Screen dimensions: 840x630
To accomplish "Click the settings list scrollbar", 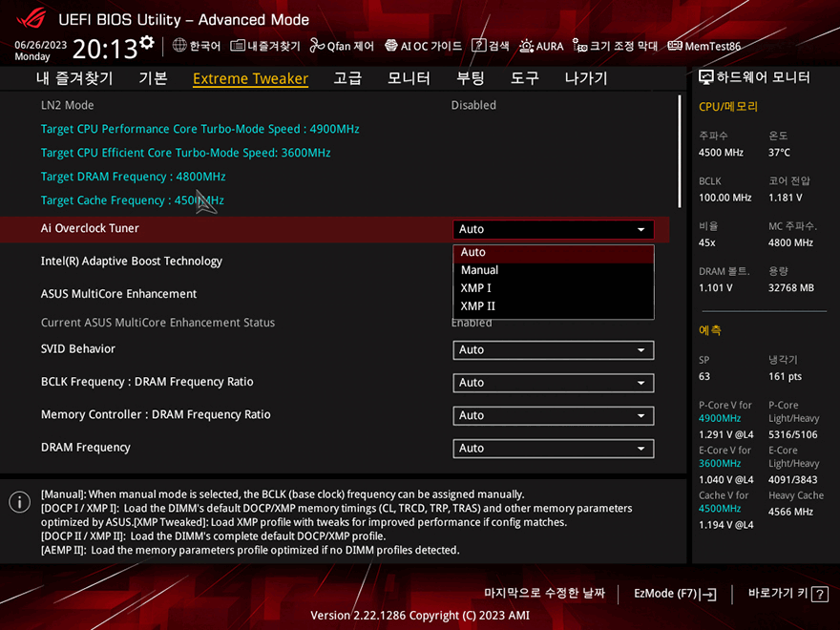I will pyautogui.click(x=680, y=152).
